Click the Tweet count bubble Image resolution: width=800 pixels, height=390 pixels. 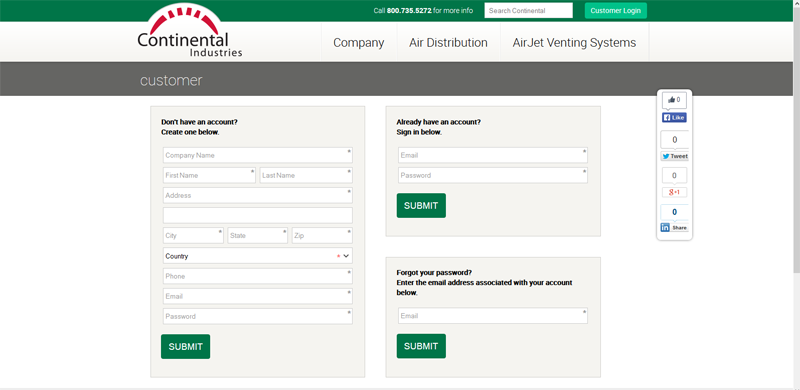click(x=674, y=140)
